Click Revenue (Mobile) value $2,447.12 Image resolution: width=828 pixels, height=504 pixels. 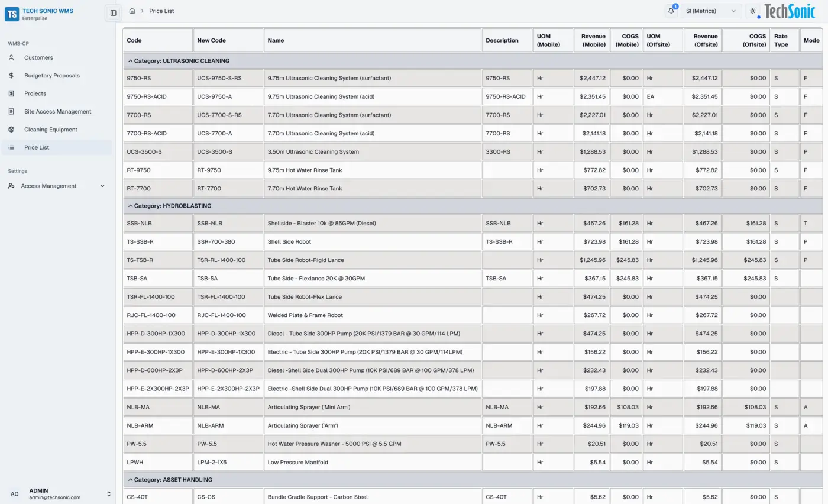[x=591, y=78]
